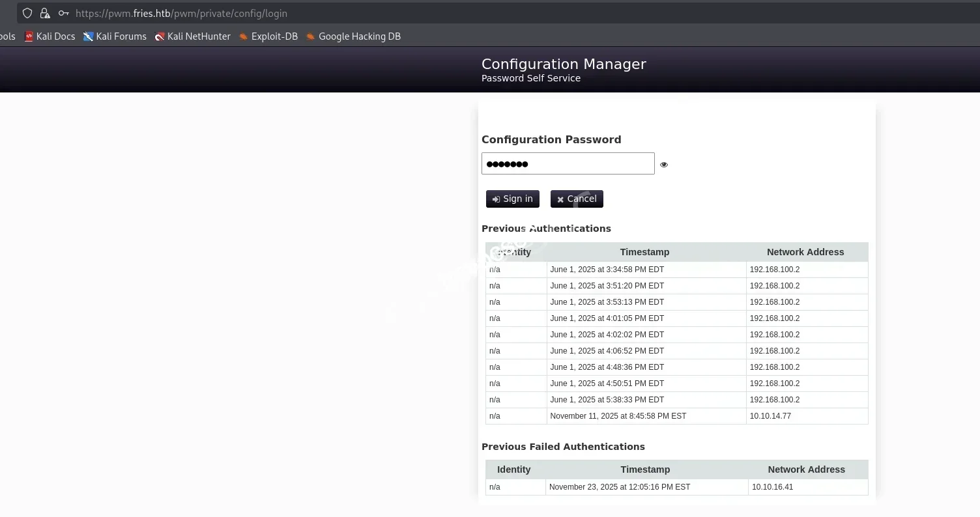Open the Google Hacking DB bookmark
The height and width of the screenshot is (517, 980).
353,36
